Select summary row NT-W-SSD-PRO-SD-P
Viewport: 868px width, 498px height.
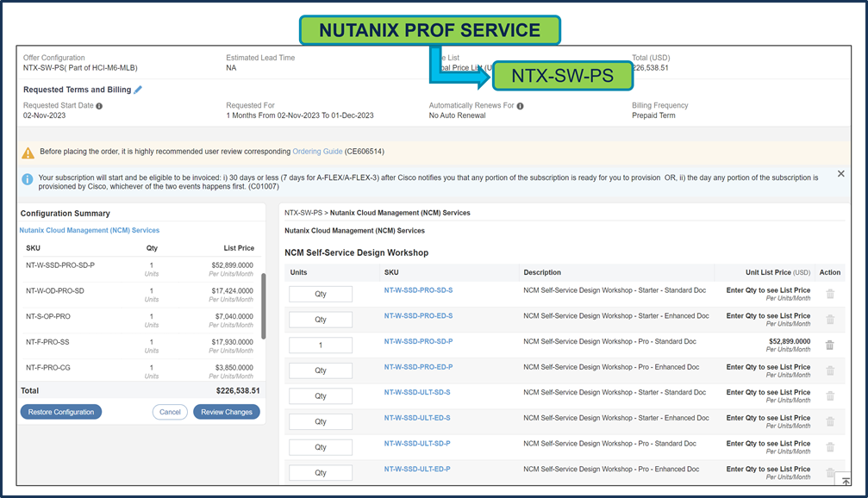click(141, 269)
